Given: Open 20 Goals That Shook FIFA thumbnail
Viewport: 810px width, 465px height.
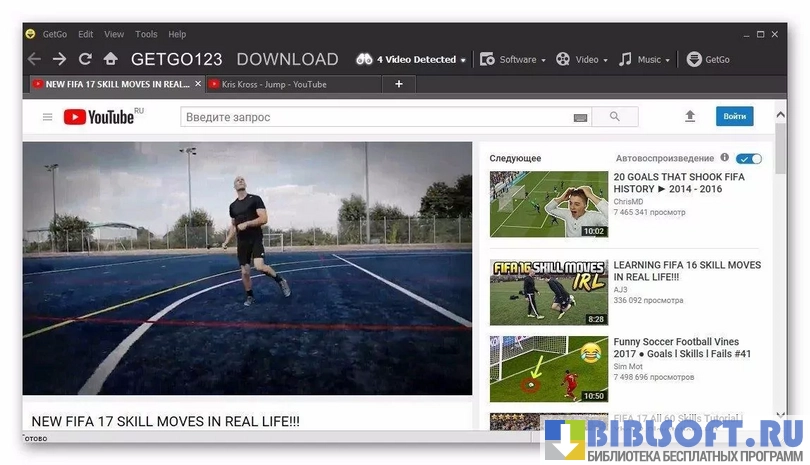Looking at the screenshot, I should pyautogui.click(x=548, y=204).
